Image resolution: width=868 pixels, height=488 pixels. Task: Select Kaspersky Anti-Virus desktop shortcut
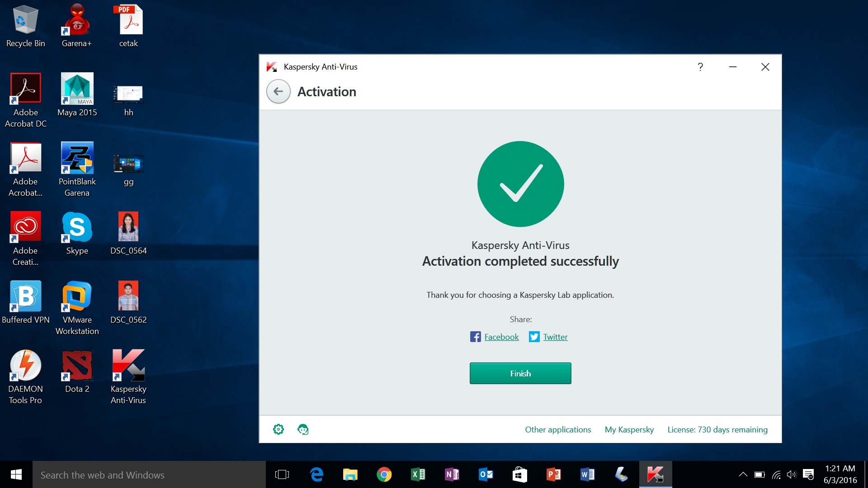point(128,366)
